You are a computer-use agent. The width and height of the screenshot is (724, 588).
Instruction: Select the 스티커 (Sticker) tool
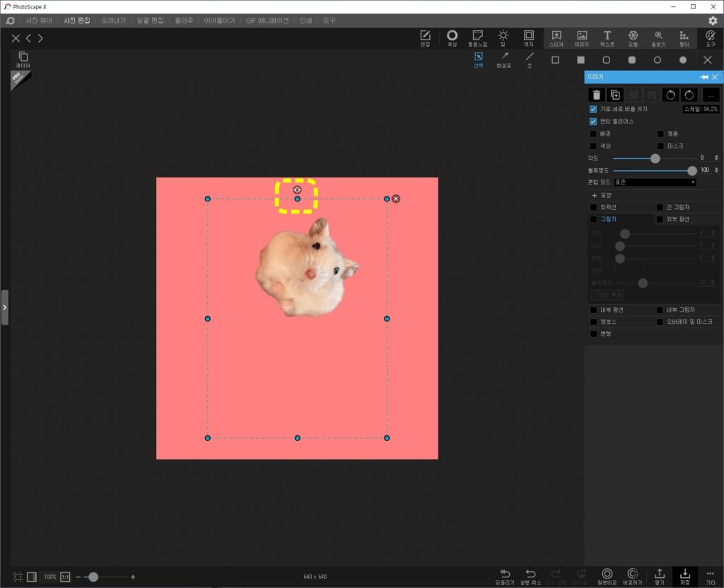coord(556,38)
